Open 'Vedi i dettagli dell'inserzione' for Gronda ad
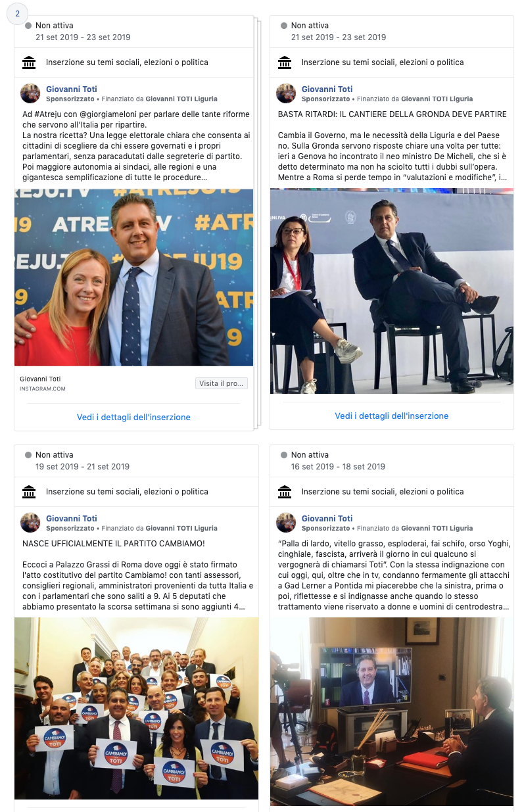Viewport: 522px width, 812px height. click(392, 416)
